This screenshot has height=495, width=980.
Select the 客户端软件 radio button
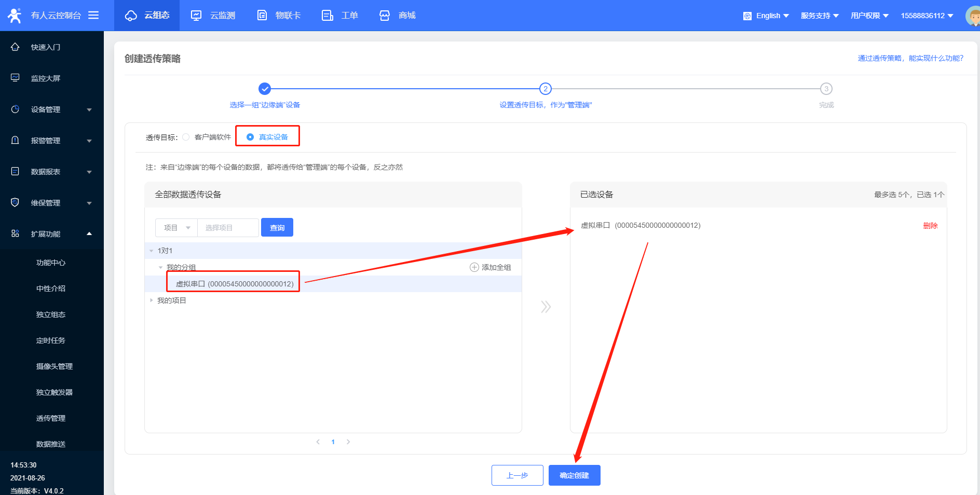[186, 137]
